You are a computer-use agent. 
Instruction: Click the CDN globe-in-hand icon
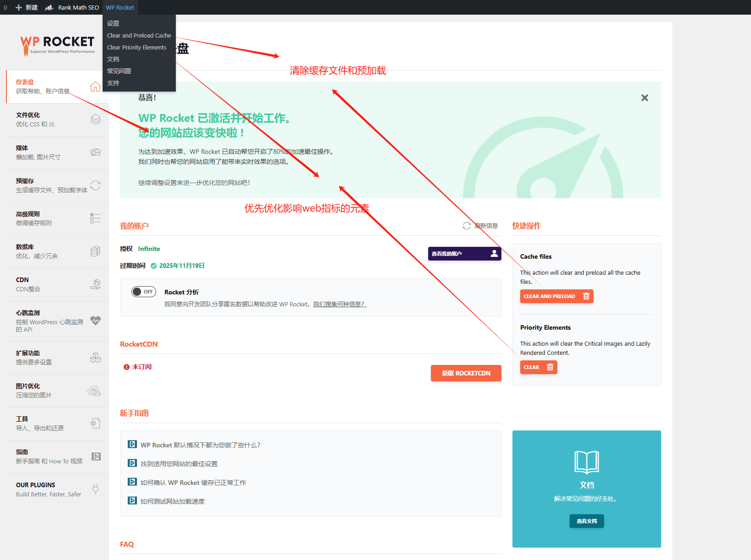coord(95,284)
